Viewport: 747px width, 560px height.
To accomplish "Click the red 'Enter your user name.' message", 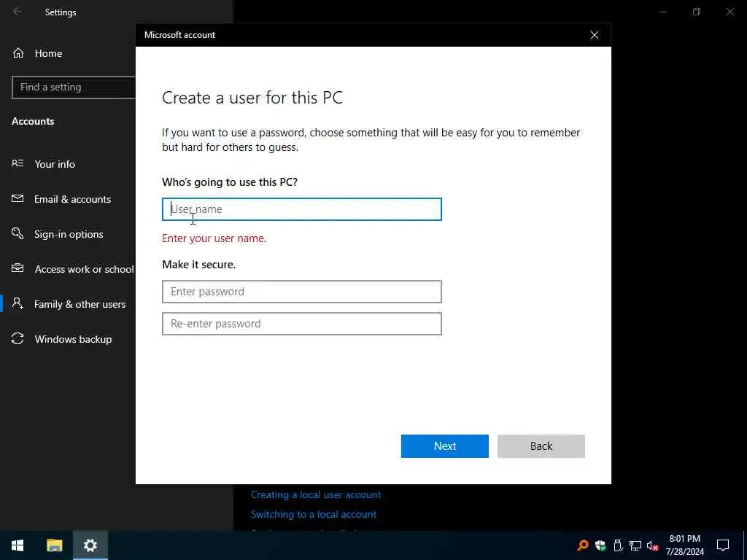I will coord(214,238).
